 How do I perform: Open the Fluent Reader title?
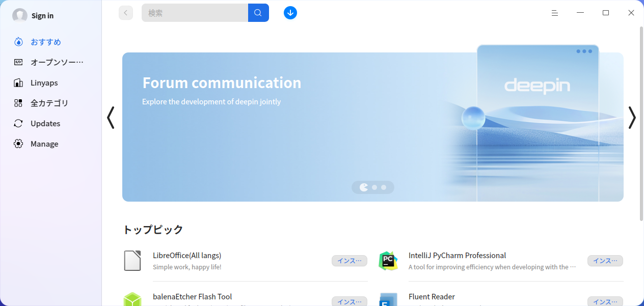[x=432, y=297]
